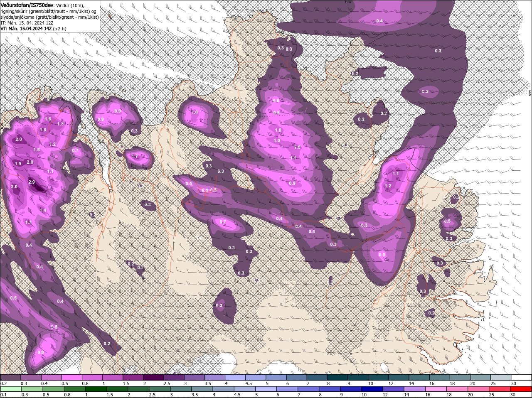The height and width of the screenshot is (398, 532).
Task: Pick the upper legend swatch labeled 14
Action: point(419,377)
